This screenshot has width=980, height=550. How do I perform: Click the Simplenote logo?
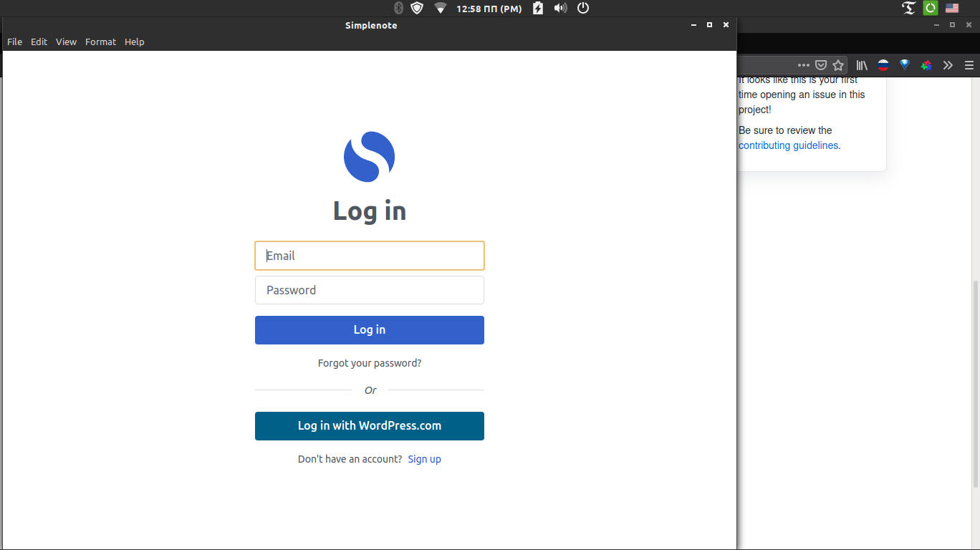(x=370, y=157)
